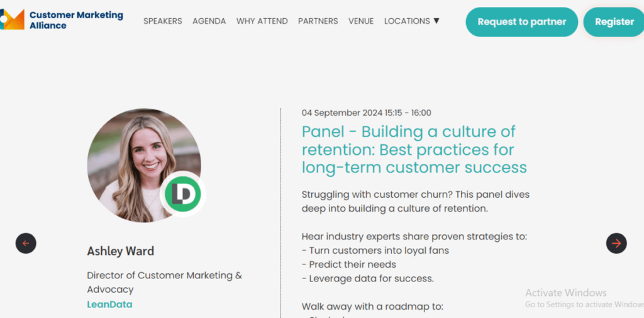Open the VENUE navigation link
This screenshot has height=318, width=644.
click(x=361, y=21)
